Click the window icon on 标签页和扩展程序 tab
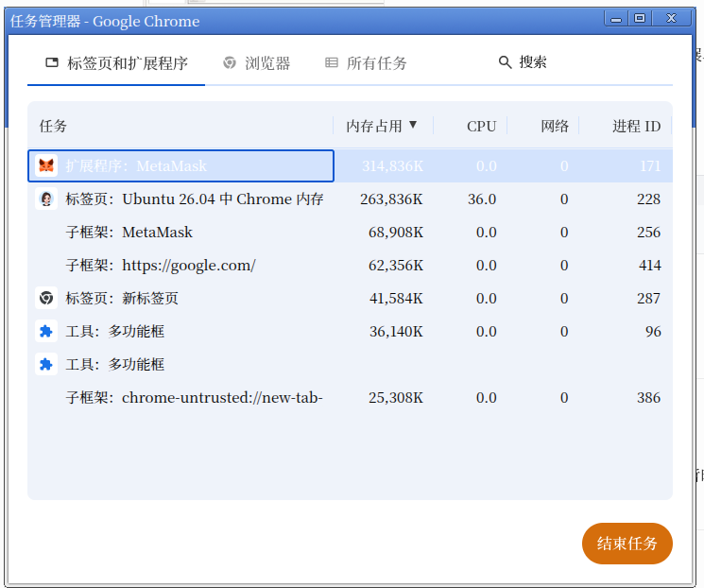 [52, 62]
